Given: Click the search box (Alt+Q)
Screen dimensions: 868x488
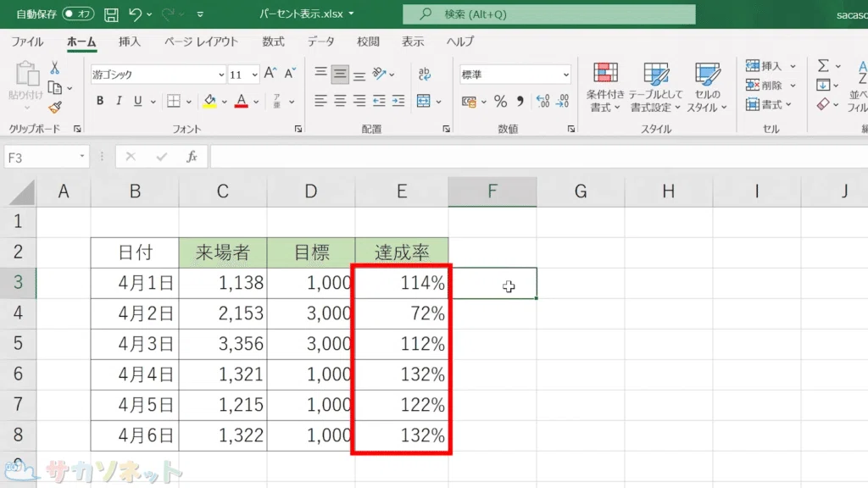Looking at the screenshot, I should pyautogui.click(x=549, y=14).
